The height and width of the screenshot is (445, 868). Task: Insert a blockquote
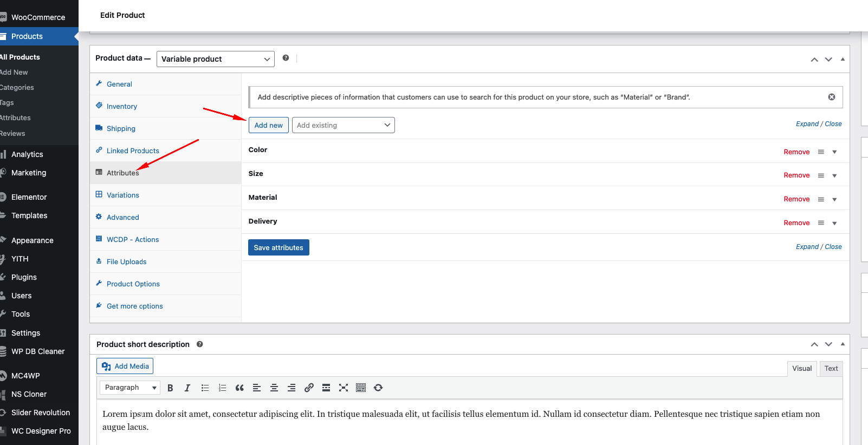click(x=239, y=388)
